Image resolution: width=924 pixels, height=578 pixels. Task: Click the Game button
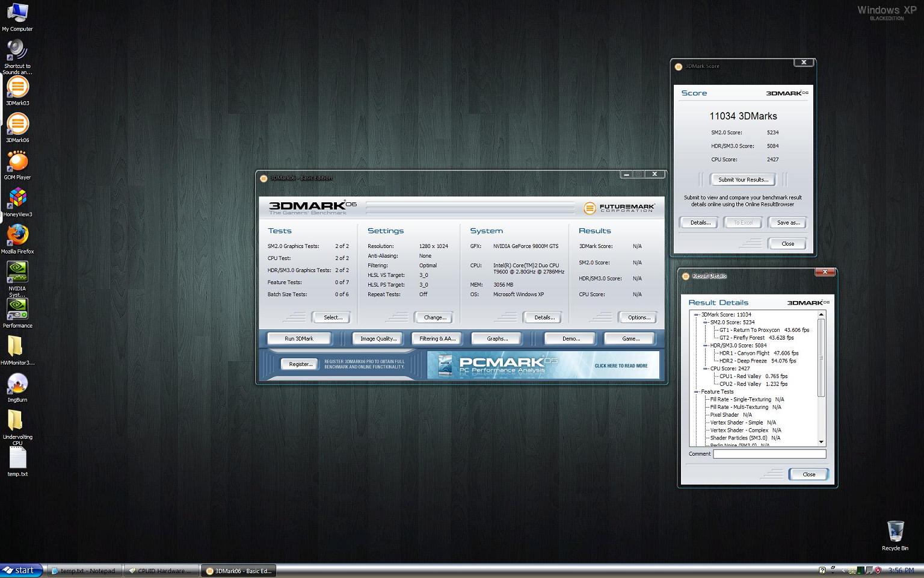pyautogui.click(x=630, y=338)
